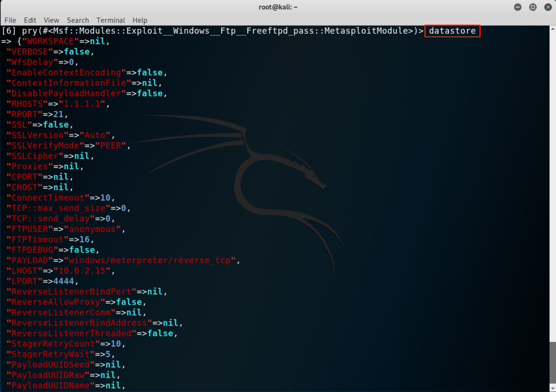
Task: Open the View menu
Action: click(51, 20)
